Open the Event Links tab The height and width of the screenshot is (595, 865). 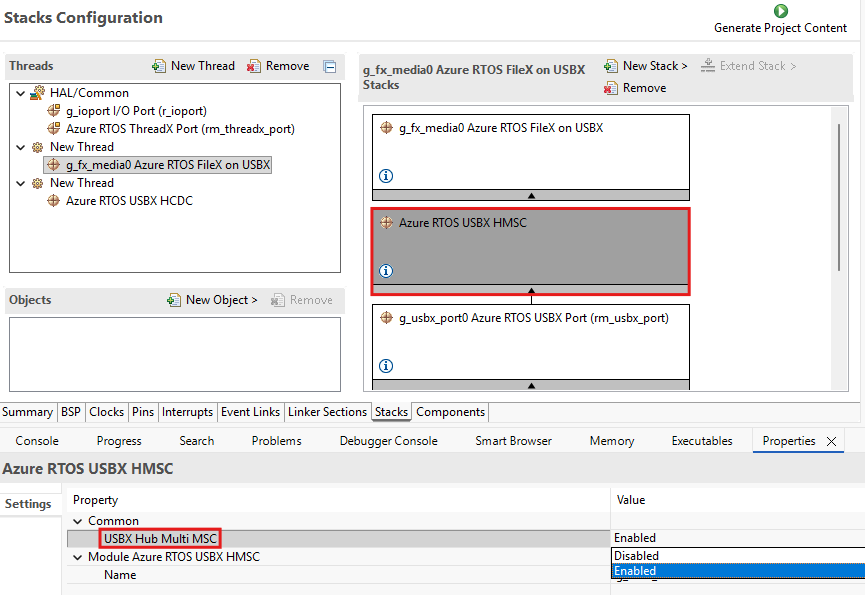click(250, 412)
